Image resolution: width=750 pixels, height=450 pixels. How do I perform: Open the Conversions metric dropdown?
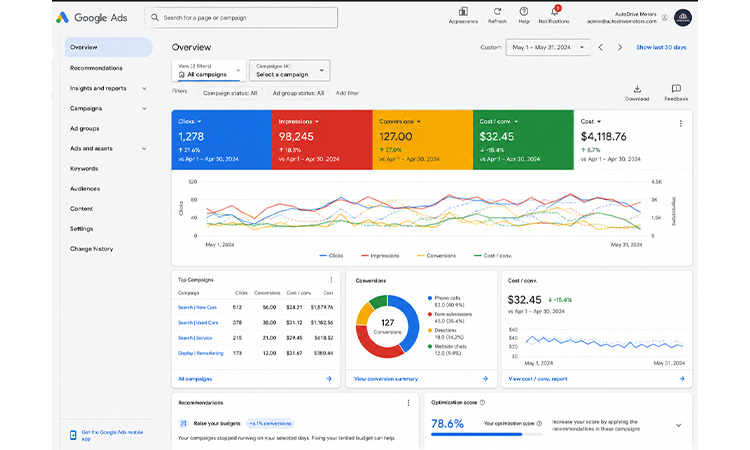tap(419, 121)
